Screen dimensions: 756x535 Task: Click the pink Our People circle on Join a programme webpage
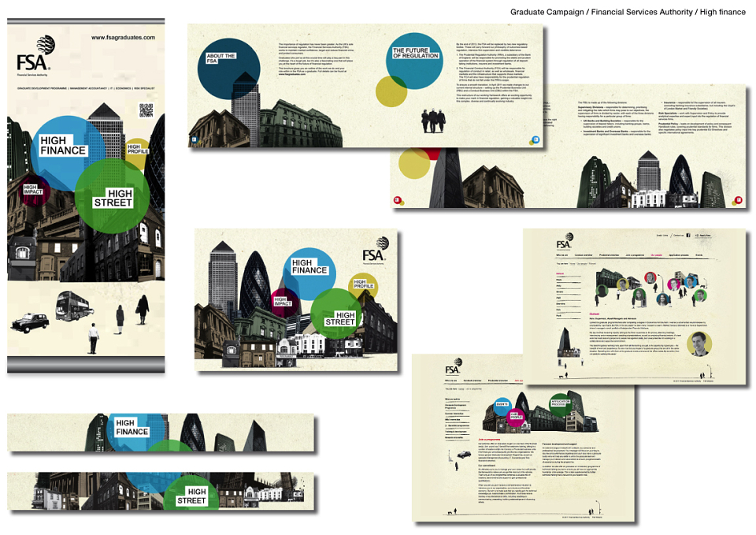pos(516,418)
